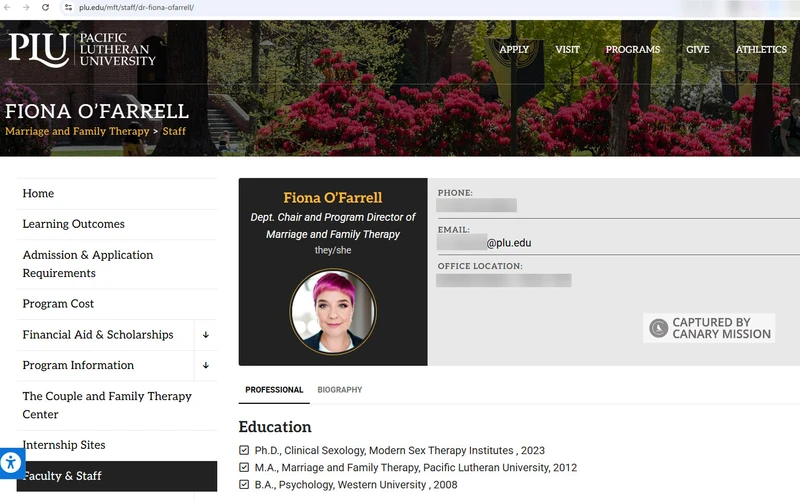800x501 pixels.
Task: Select the PROFESSIONAL tab
Action: click(274, 390)
